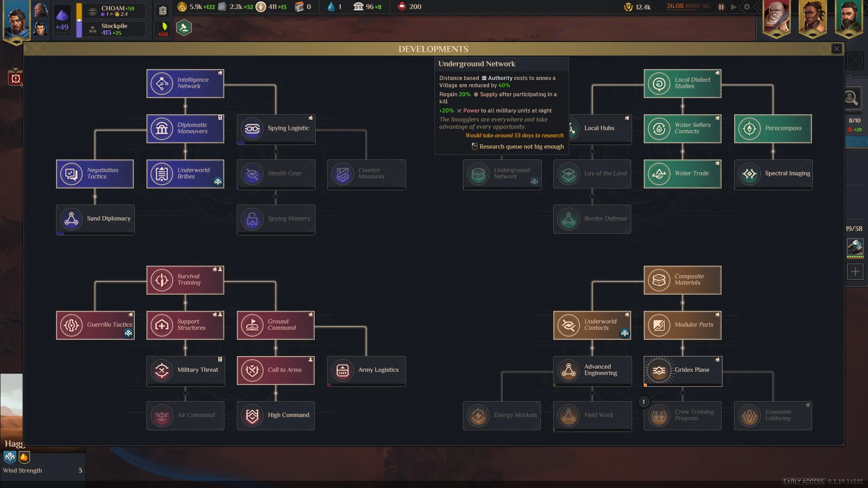Click the Lay of the Land icon
868x488 pixels.
569,174
